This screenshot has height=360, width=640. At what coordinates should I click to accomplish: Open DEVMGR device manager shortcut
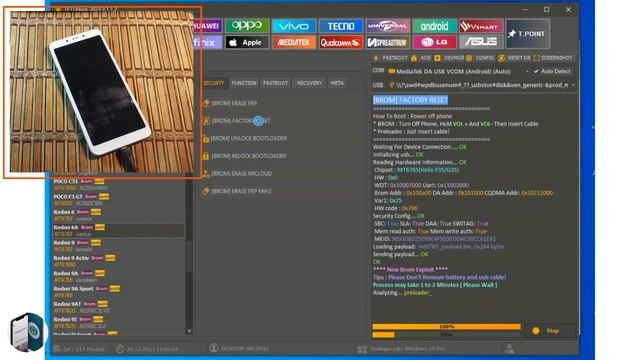point(449,58)
